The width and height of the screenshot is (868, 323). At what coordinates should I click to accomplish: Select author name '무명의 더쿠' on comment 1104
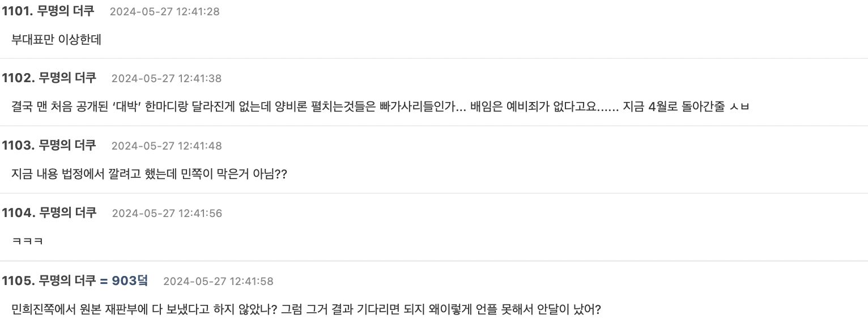pyautogui.click(x=67, y=212)
